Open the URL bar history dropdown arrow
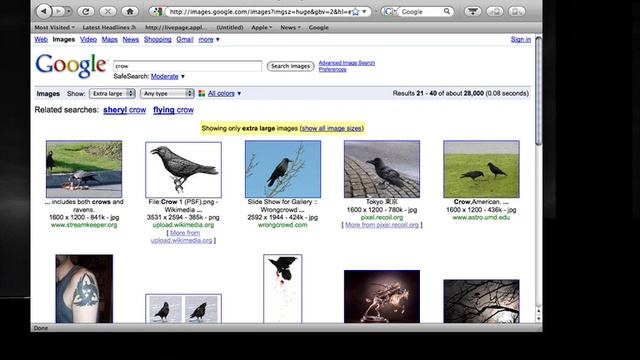The height and width of the screenshot is (360, 640). coord(364,12)
